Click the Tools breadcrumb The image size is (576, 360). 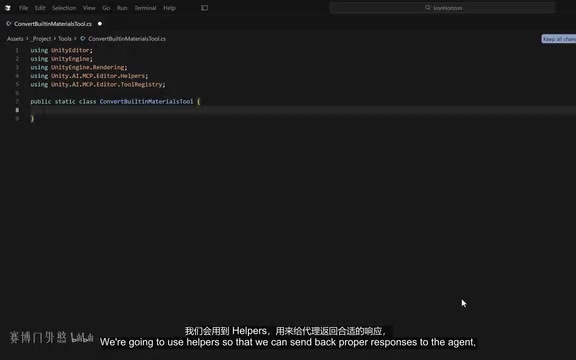(65, 39)
